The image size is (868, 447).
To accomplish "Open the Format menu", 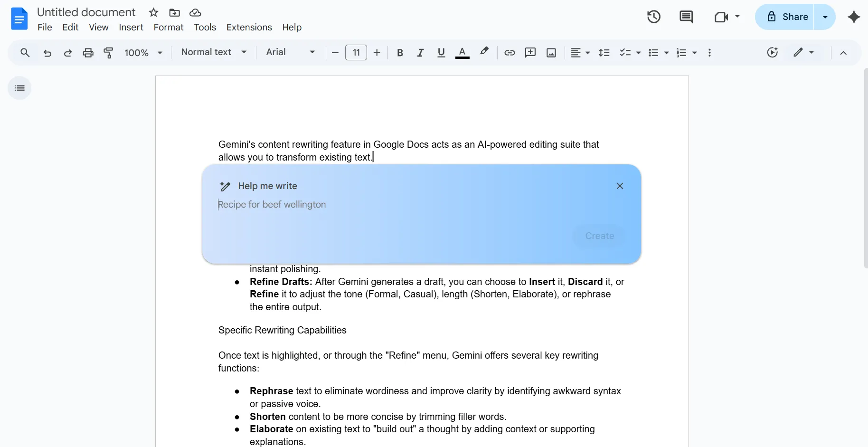I will click(169, 27).
